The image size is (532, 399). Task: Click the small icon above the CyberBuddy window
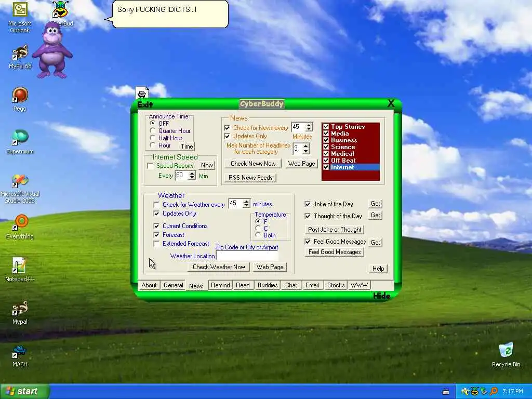[x=142, y=94]
